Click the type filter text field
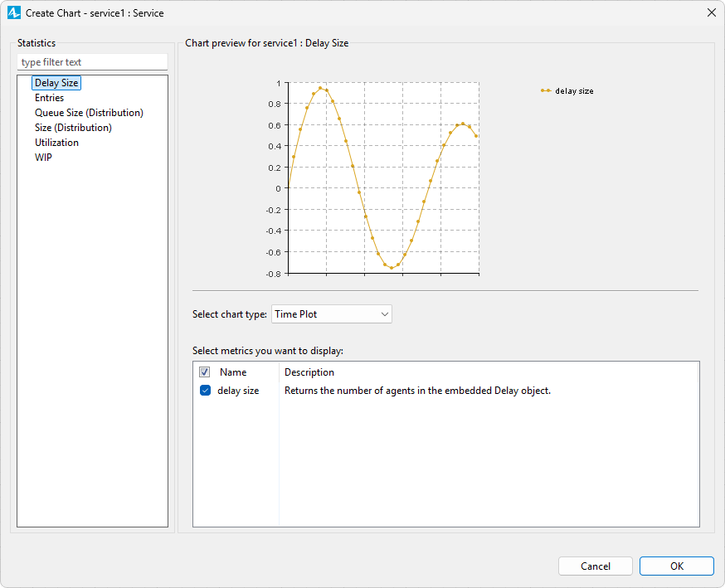Screen dimensions: 725x588 tap(92, 62)
